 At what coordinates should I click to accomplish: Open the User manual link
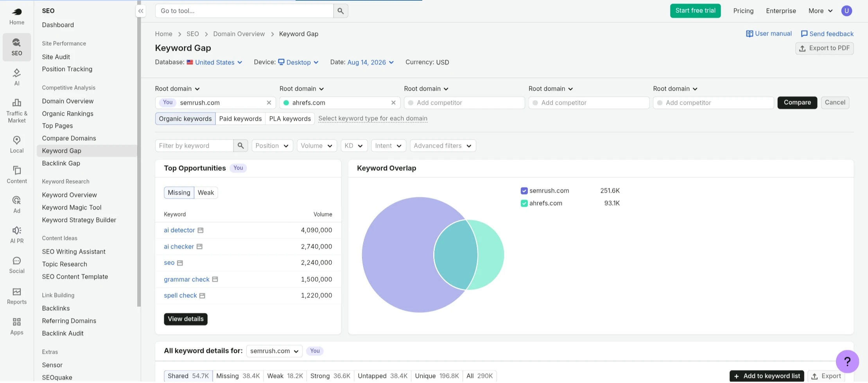(769, 34)
